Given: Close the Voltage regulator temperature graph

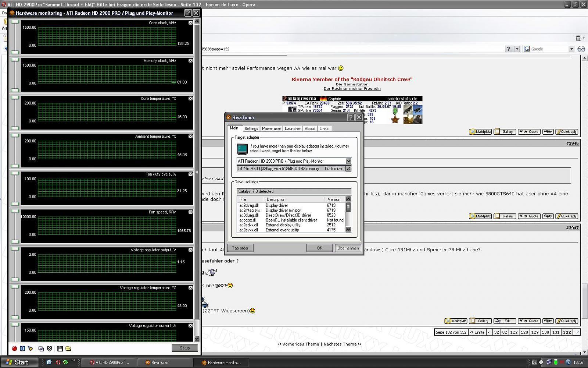Looking at the screenshot, I should click(x=190, y=288).
